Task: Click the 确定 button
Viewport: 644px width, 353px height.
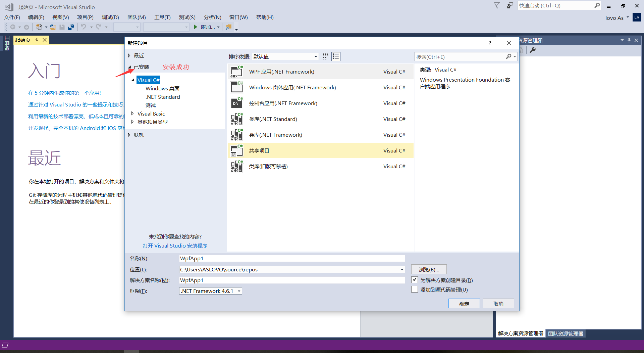Action: (x=464, y=304)
